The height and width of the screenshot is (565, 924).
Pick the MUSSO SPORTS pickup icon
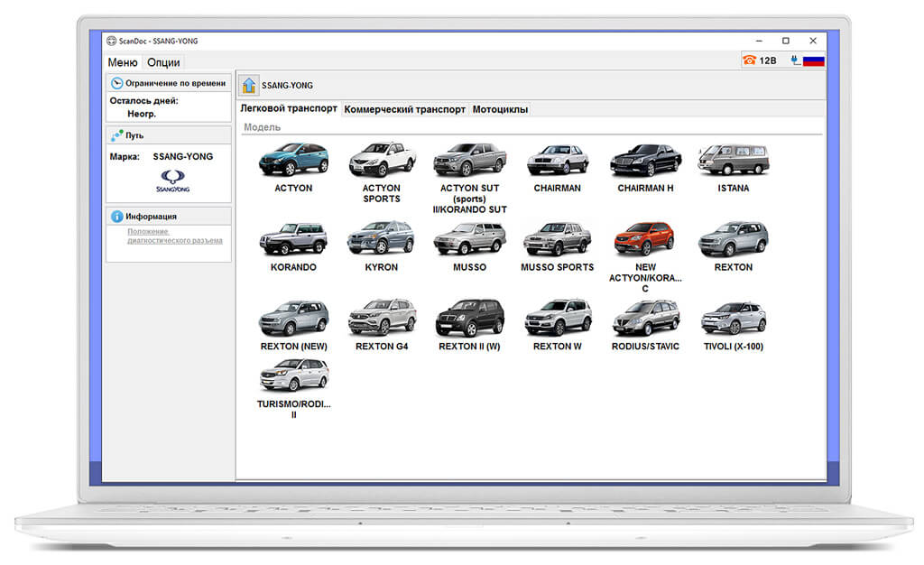point(558,238)
